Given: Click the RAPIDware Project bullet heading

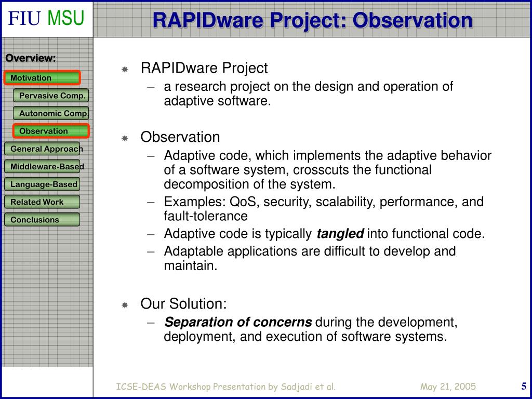Looking at the screenshot, I should [204, 68].
